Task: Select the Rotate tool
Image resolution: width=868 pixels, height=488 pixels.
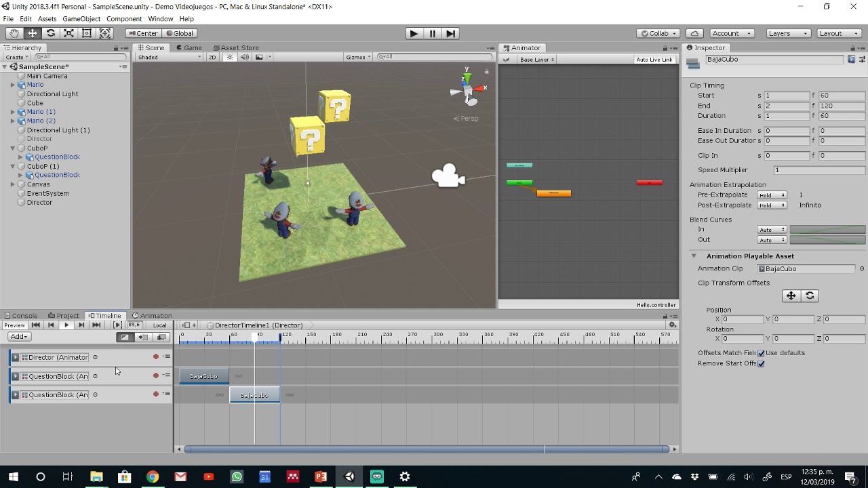Action: tap(50, 33)
